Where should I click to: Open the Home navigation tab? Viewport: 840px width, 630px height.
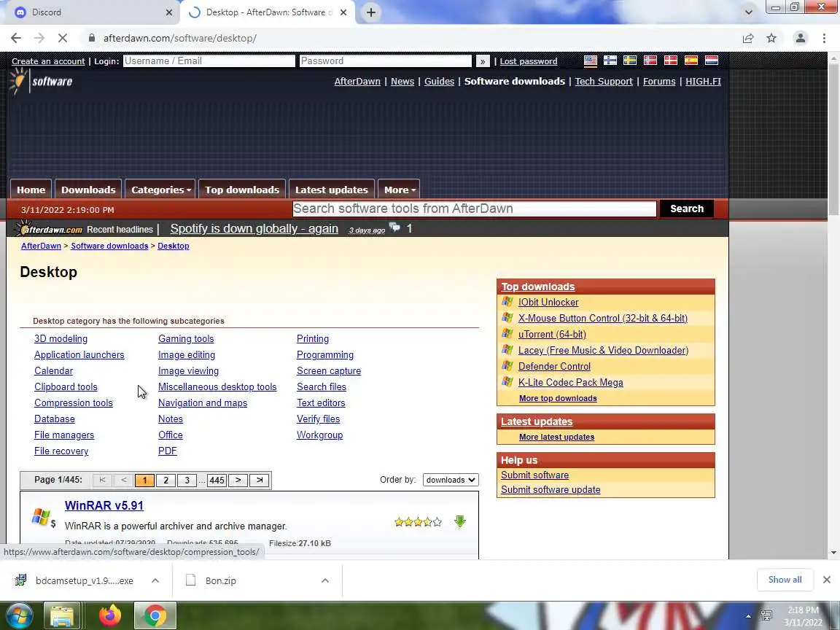click(x=31, y=190)
